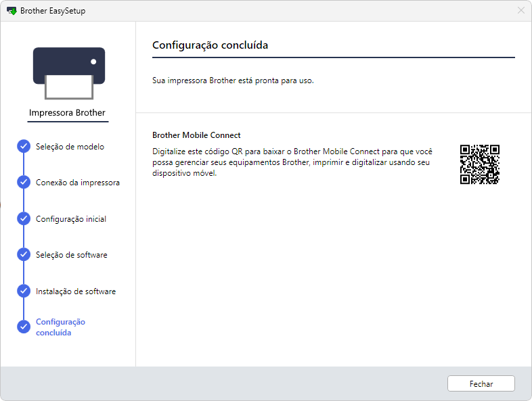Select the Seleção de software step label
The height and width of the screenshot is (401, 532).
72,255
